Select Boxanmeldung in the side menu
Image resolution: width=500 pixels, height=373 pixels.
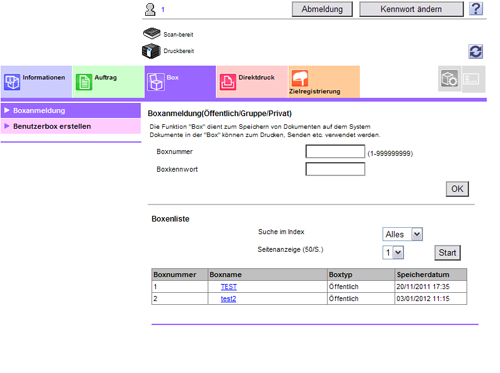click(71, 110)
